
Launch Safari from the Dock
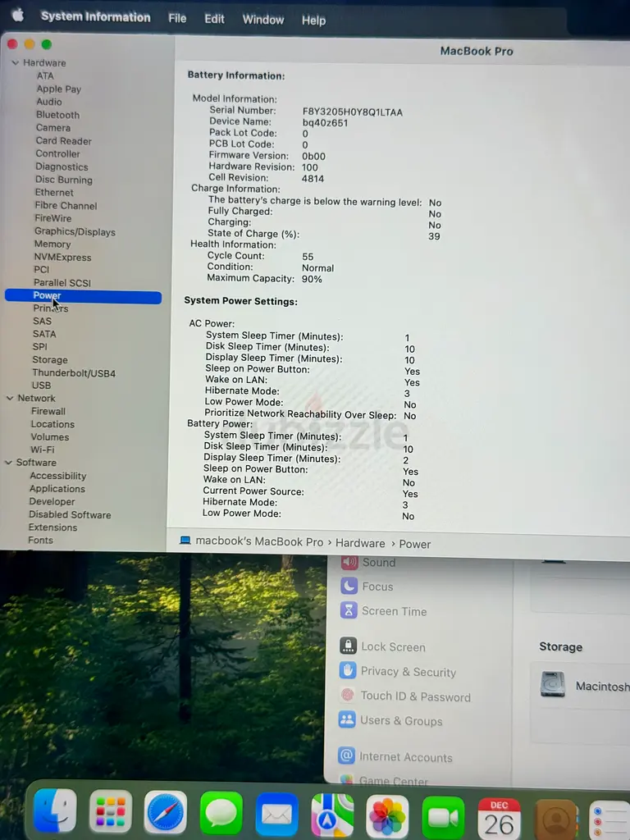pyautogui.click(x=166, y=812)
